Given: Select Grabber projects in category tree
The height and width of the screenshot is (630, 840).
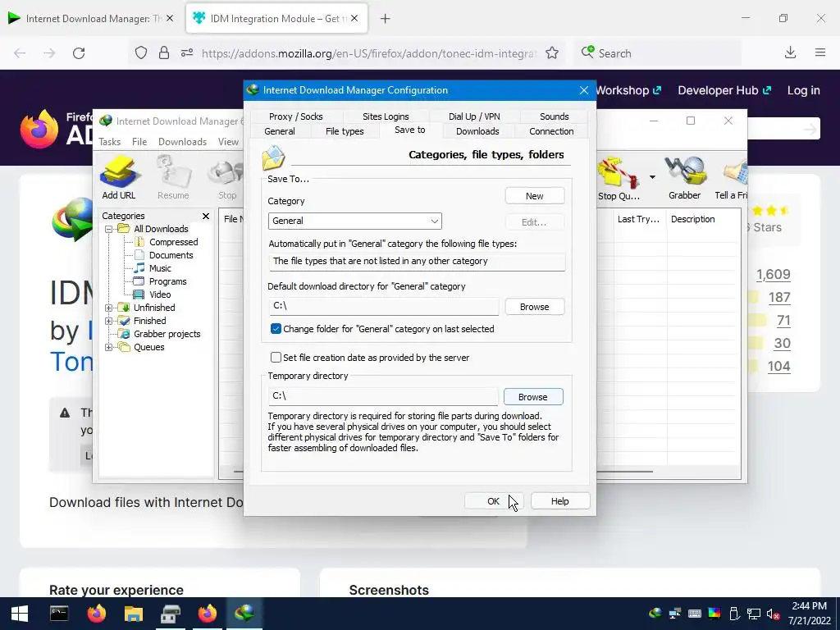Looking at the screenshot, I should (167, 334).
